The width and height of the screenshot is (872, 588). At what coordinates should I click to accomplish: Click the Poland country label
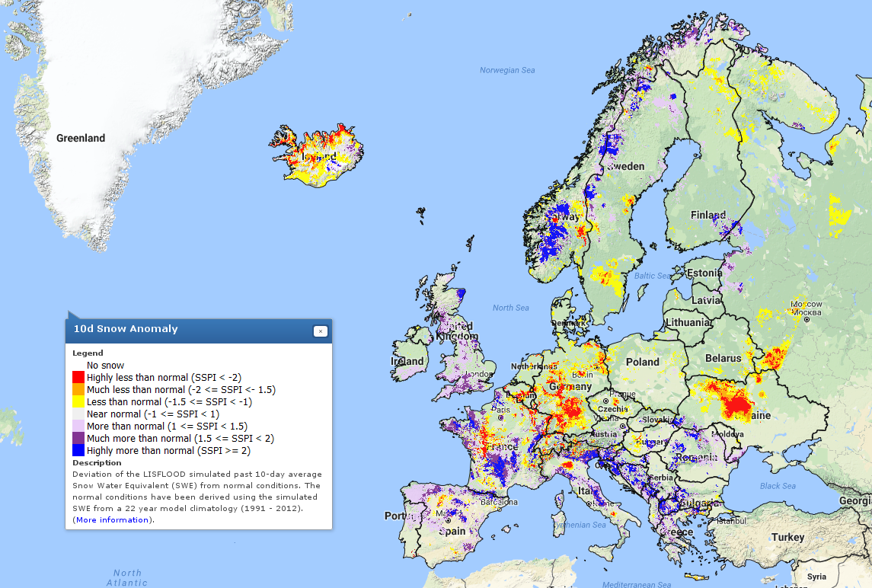click(x=642, y=362)
